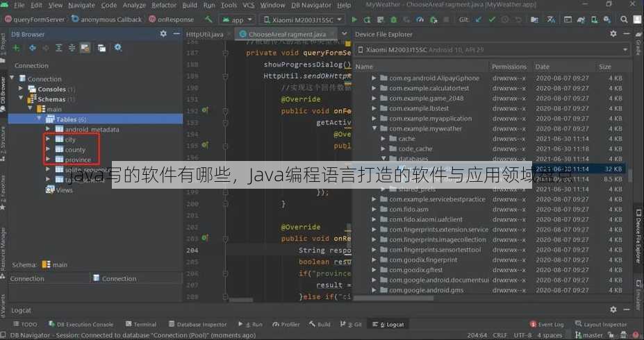Open the Event Log button
Image resolution: width=644 pixels, height=340 pixels.
pyautogui.click(x=547, y=324)
